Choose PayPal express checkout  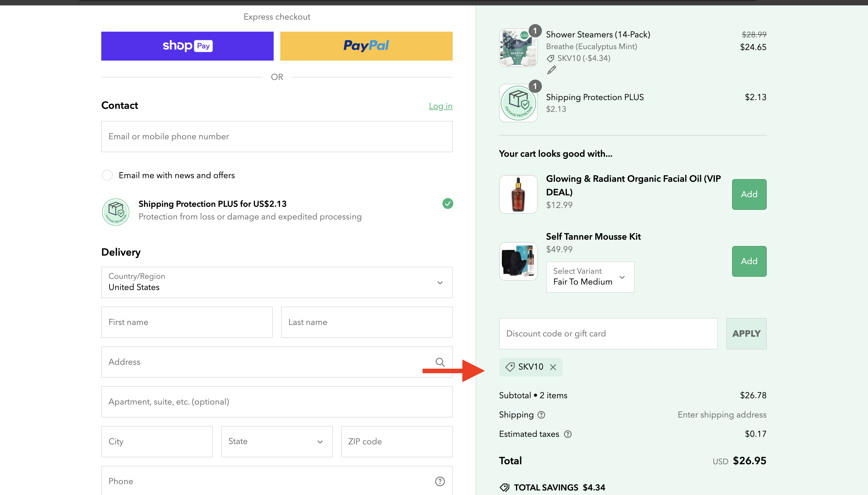coord(366,46)
